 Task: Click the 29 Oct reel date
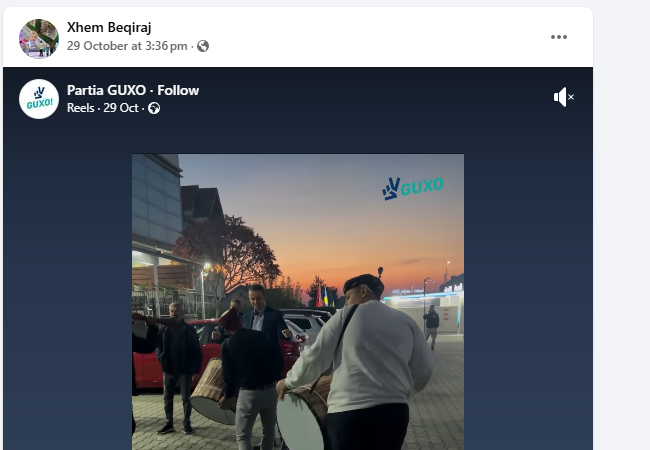121,108
